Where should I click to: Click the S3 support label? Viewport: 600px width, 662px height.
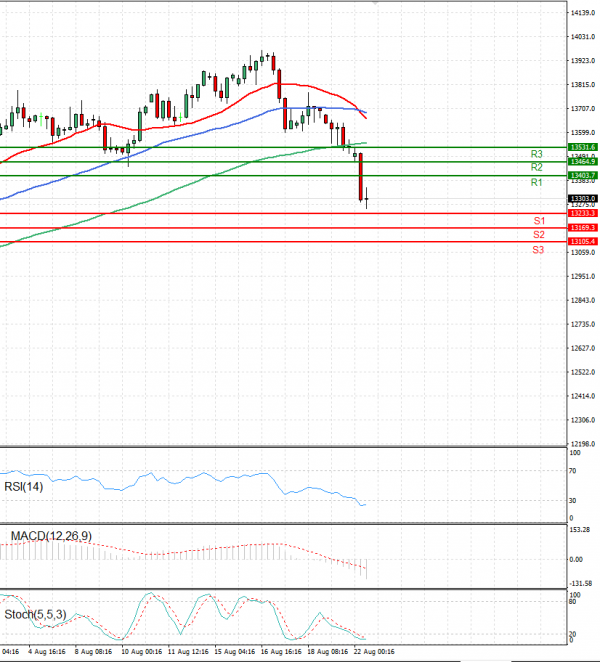click(x=538, y=250)
